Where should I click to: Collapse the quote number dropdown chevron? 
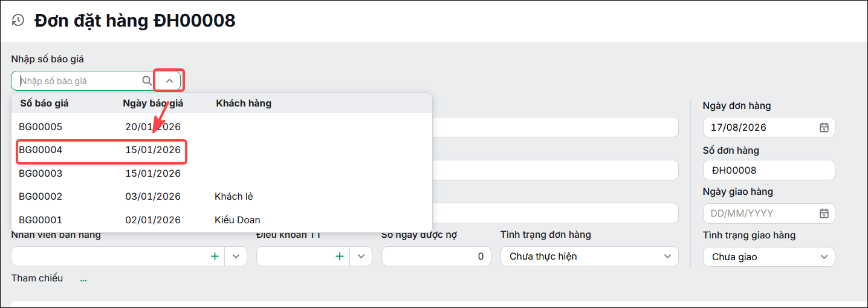click(x=169, y=80)
